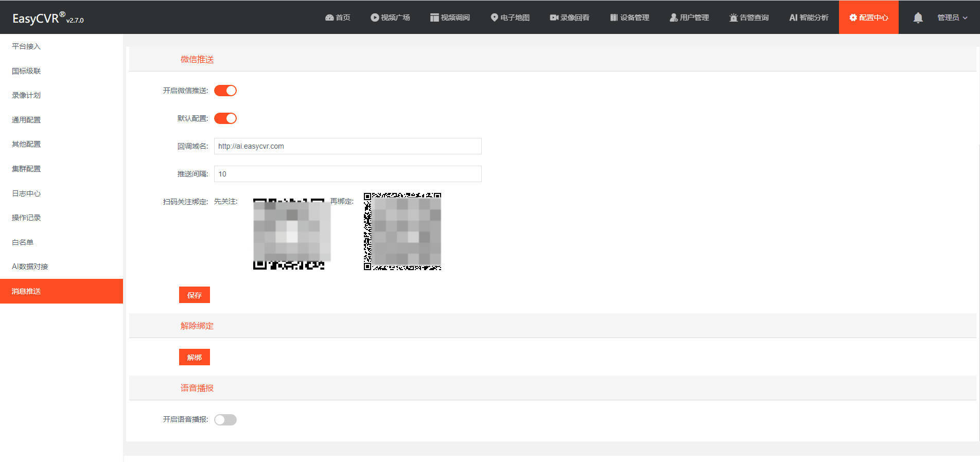Select 集群配置 in the sidebar
The width and height of the screenshot is (980, 462).
click(x=62, y=169)
